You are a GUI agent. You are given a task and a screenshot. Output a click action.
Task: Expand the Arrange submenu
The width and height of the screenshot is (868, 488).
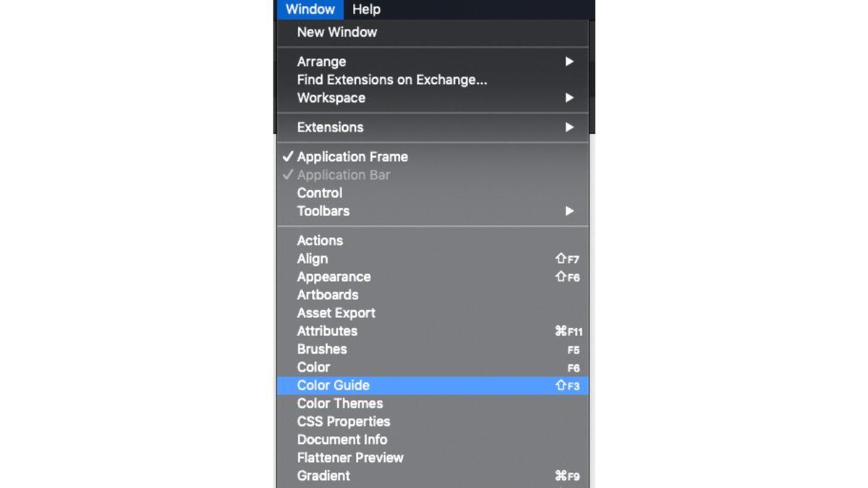pos(322,61)
